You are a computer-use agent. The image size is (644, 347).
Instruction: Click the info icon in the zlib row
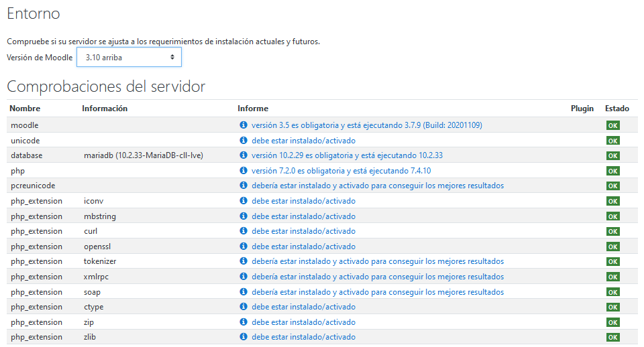coord(244,337)
